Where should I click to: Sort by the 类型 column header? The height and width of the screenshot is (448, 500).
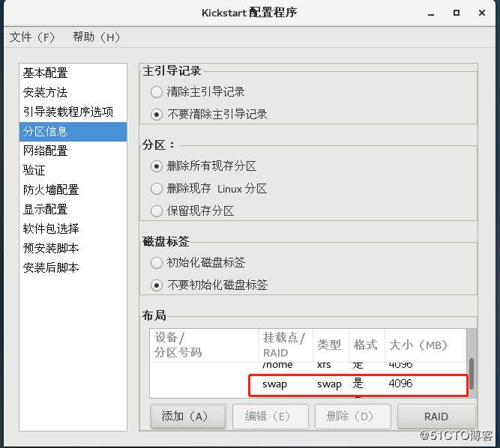point(331,345)
